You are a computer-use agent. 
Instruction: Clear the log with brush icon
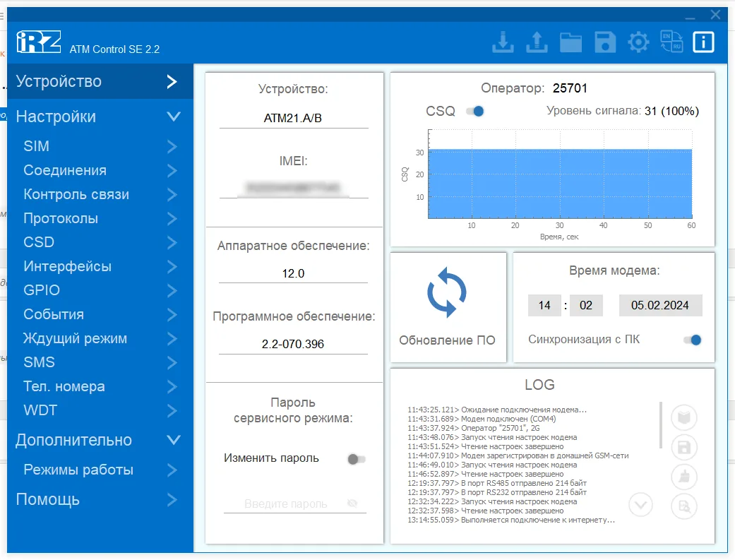[684, 477]
